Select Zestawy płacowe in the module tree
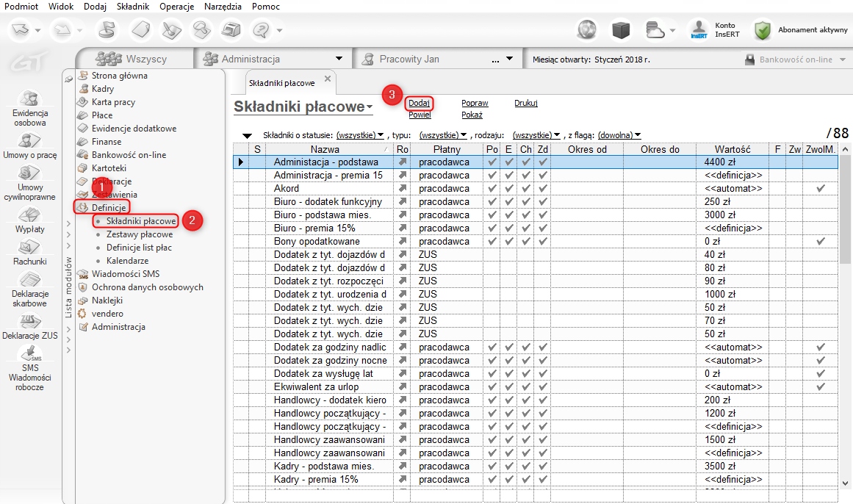Image resolution: width=853 pixels, height=504 pixels. pyautogui.click(x=139, y=234)
